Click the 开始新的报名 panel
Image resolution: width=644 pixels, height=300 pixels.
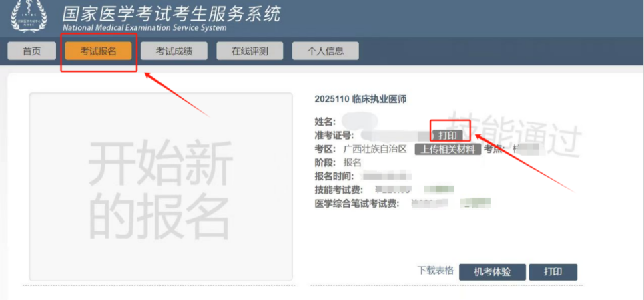(x=160, y=186)
